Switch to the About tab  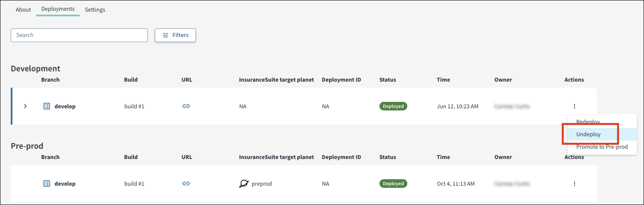[23, 9]
